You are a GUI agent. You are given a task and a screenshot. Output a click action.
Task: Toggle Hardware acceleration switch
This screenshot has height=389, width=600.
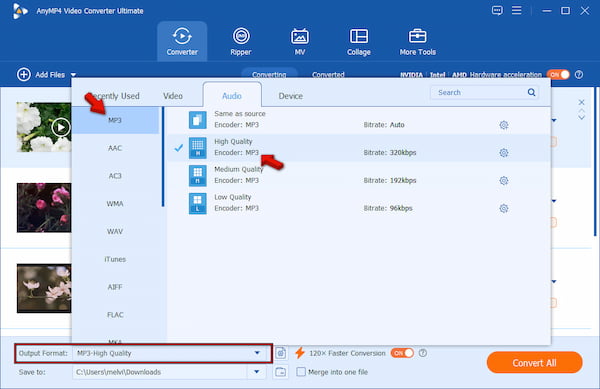click(x=558, y=75)
